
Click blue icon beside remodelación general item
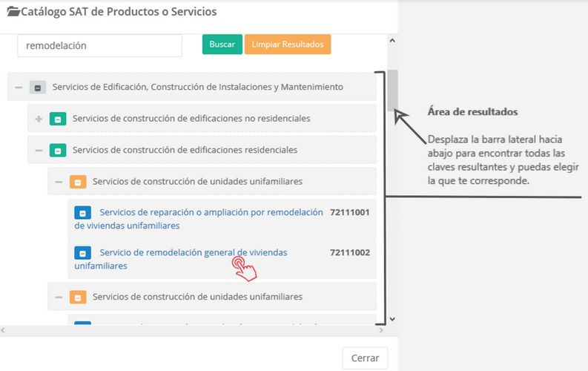click(82, 253)
